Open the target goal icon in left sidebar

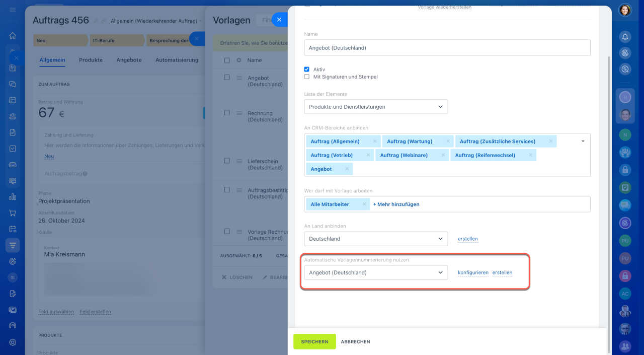coord(13,261)
